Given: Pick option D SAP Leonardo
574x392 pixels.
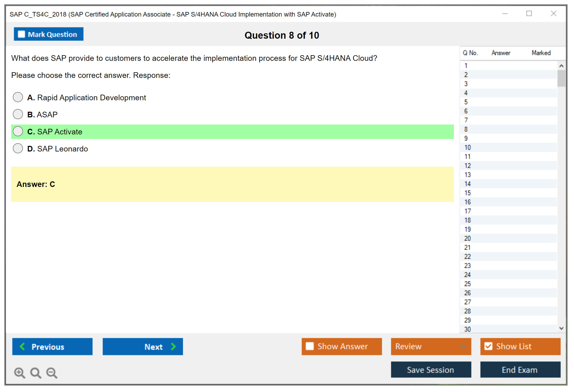Looking at the screenshot, I should 18,149.
